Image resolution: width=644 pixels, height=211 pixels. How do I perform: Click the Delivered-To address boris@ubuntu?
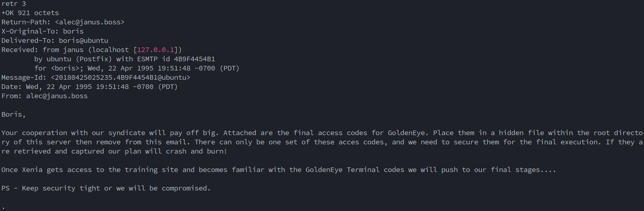pos(84,41)
